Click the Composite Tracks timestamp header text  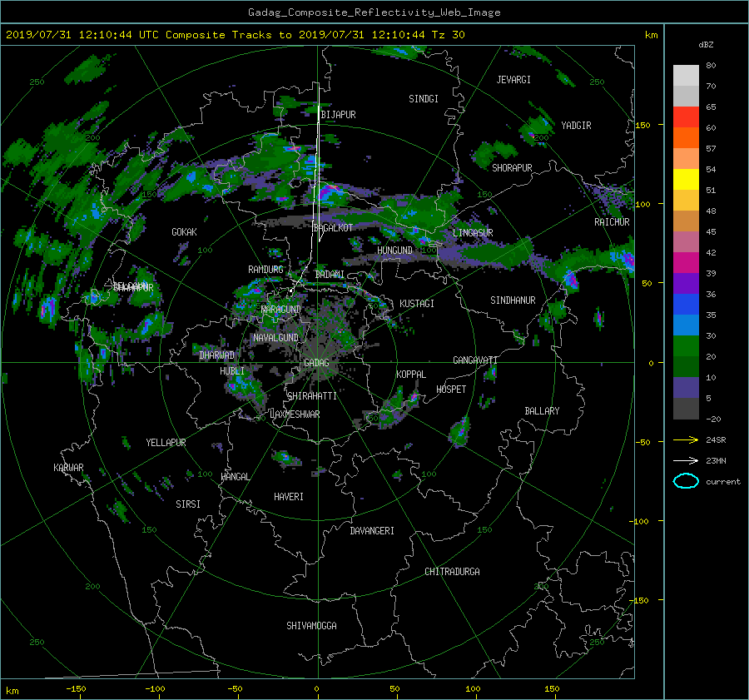point(236,35)
